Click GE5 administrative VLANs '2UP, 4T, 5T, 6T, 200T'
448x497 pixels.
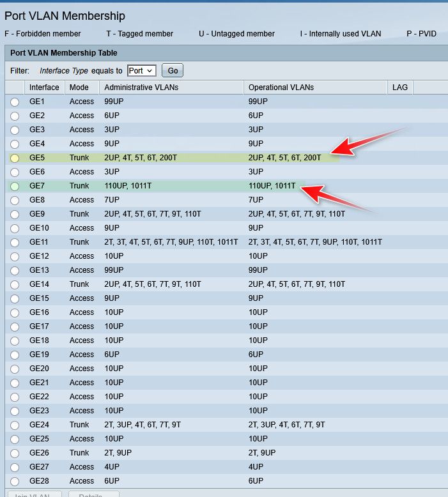[x=141, y=158]
